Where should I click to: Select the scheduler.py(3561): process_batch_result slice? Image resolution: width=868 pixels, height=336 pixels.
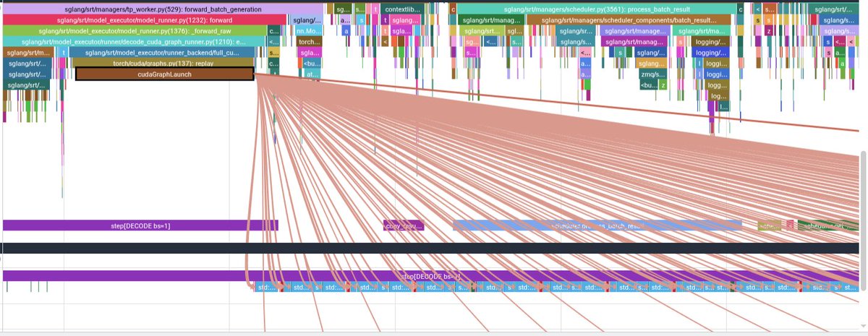(597, 9)
